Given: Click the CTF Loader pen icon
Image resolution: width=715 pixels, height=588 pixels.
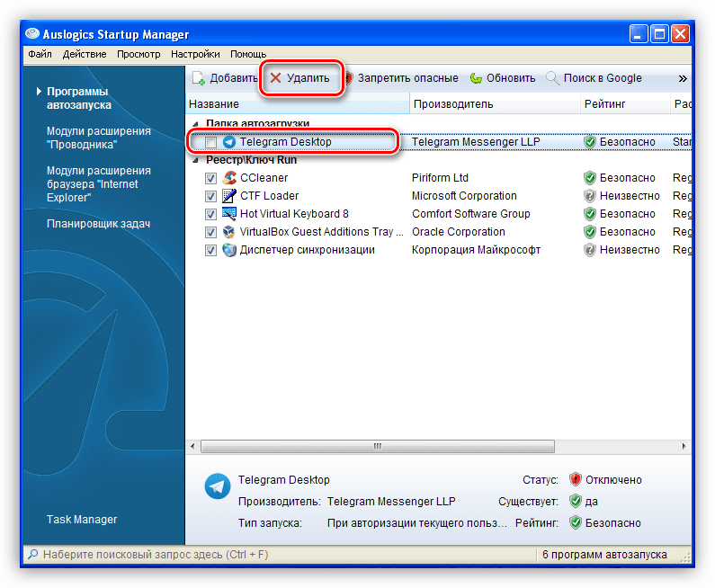Looking at the screenshot, I should tap(229, 195).
